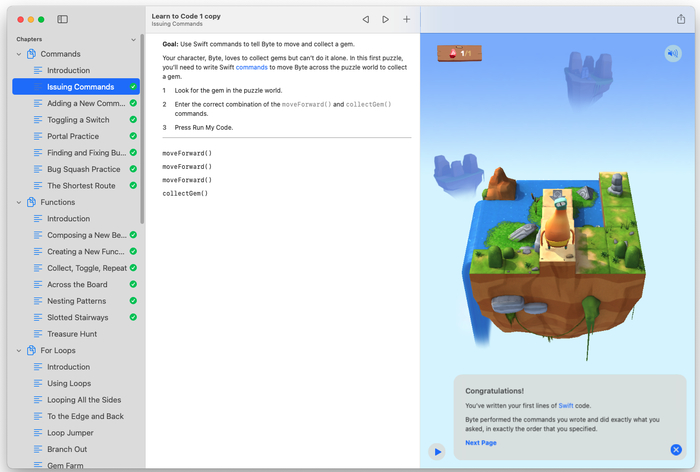Viewport: 700px width, 472px height.
Task: Open Introduction under Commands
Action: (76, 71)
